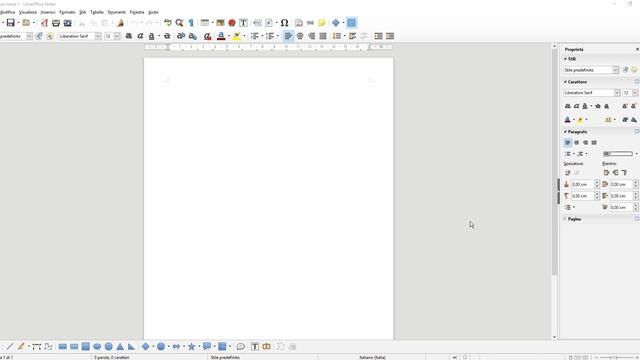The width and height of the screenshot is (640, 360).
Task: Open the font name dropdown in toolbar
Action: tap(98, 36)
